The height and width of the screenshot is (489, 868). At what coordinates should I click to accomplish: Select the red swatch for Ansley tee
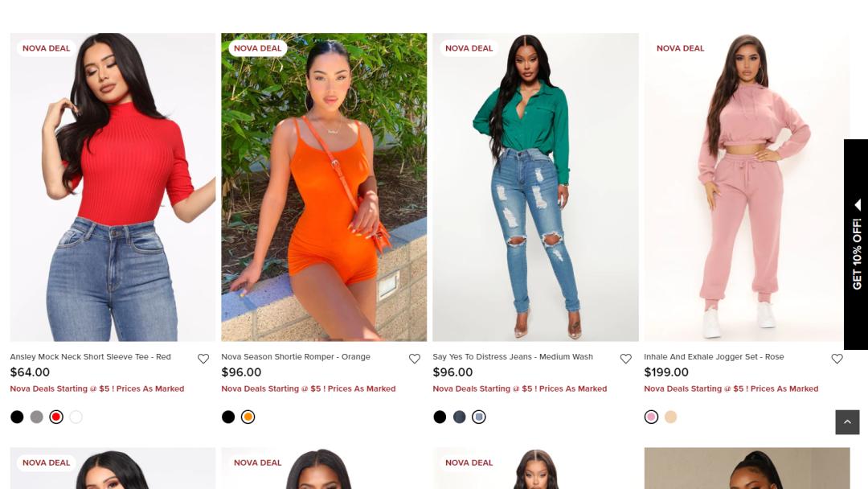56,417
